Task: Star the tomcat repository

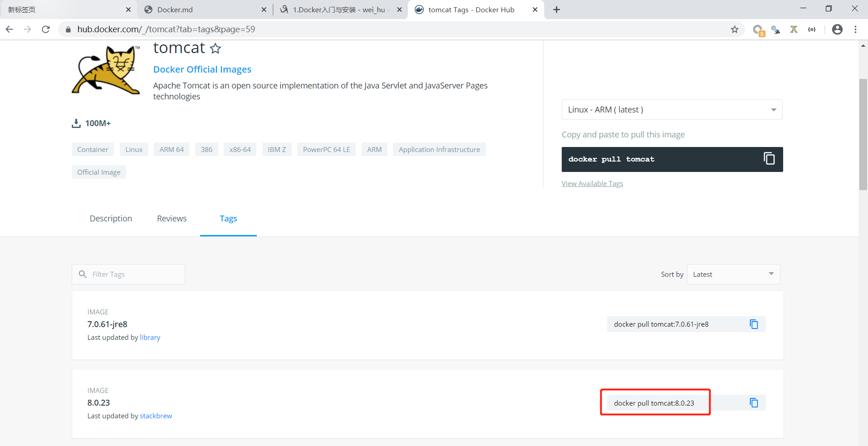Action: coord(216,48)
